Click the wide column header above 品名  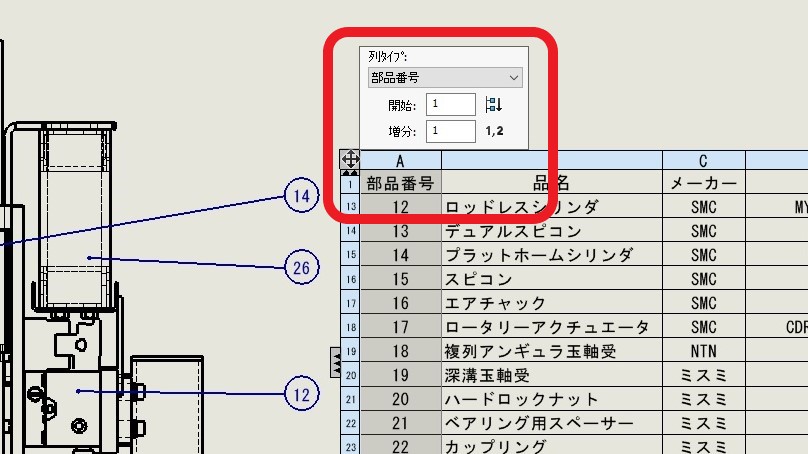tap(551, 160)
